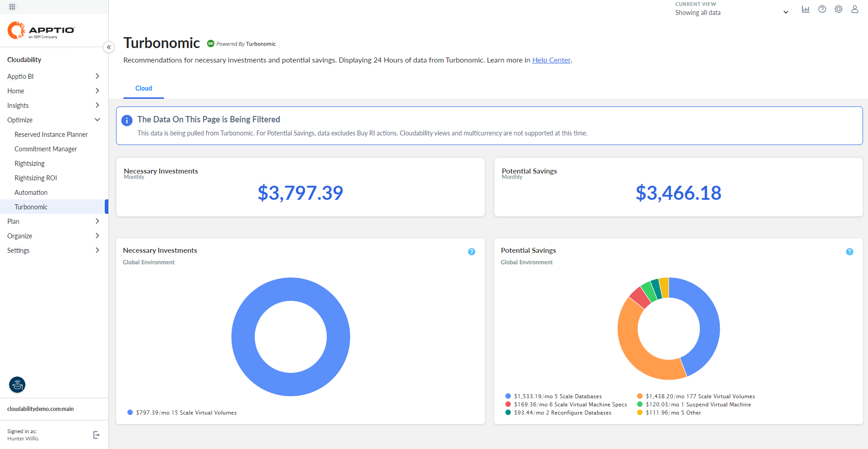
Task: Open settings gear icon in header
Action: tap(838, 10)
